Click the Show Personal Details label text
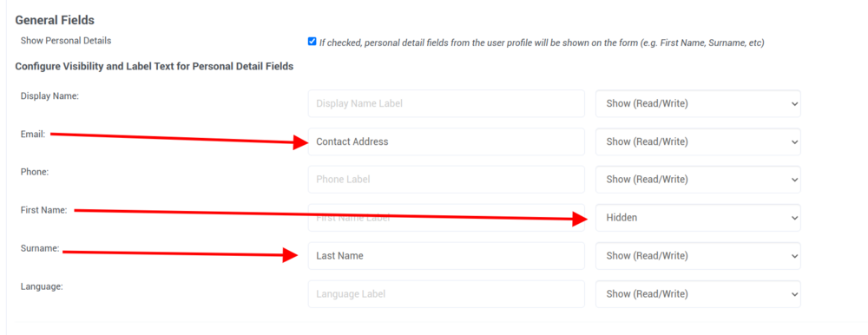868x335 pixels. (66, 41)
